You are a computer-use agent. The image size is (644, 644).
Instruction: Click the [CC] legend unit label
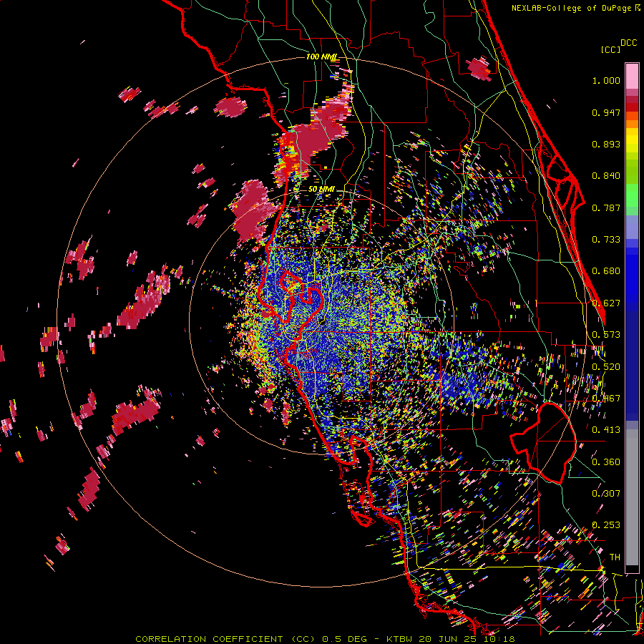point(610,49)
